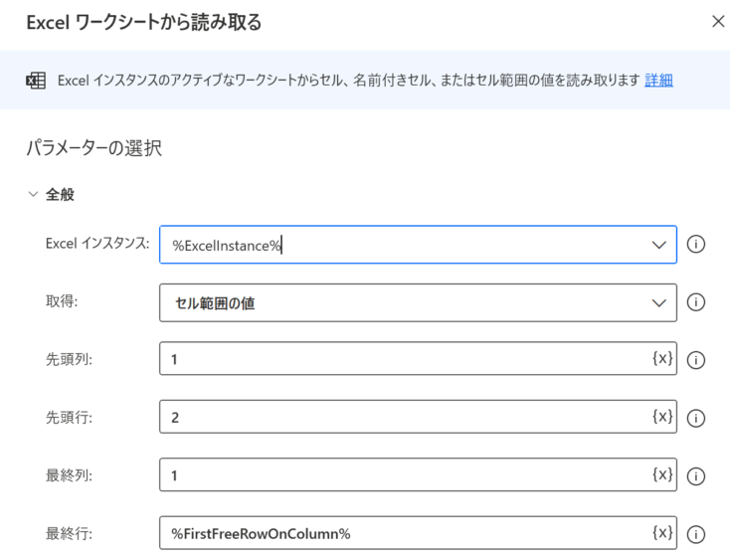Open variable picker {x} in 先頭行 field
Screen dimensions: 730x560
coord(662,417)
